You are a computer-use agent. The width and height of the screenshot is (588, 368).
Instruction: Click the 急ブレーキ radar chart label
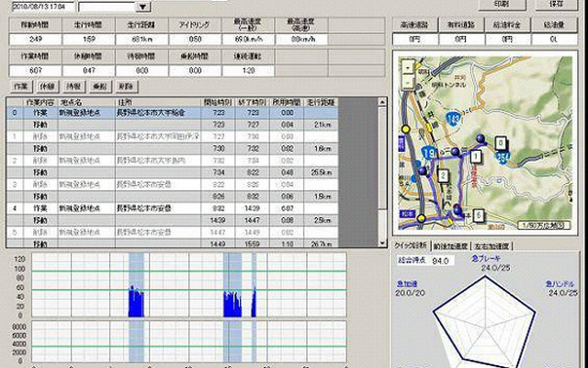(485, 259)
